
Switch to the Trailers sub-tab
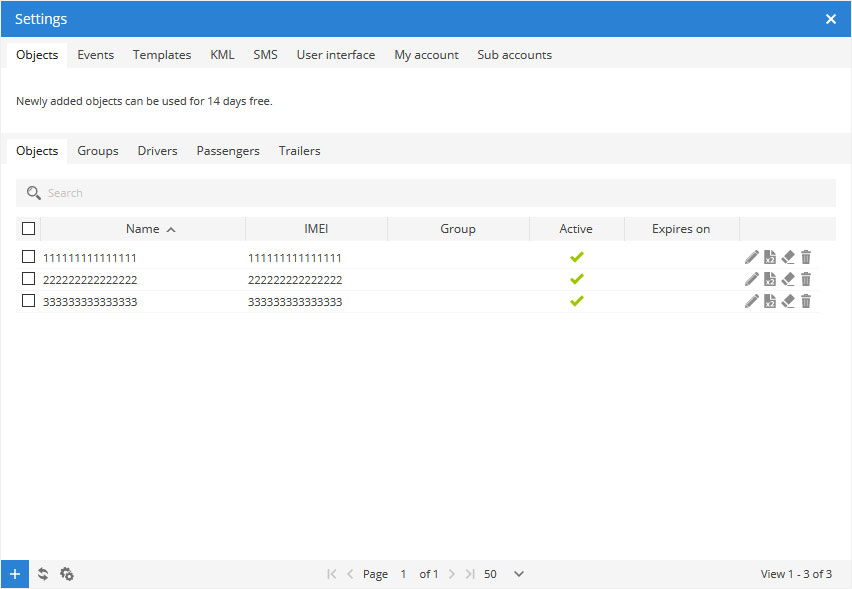(x=299, y=151)
